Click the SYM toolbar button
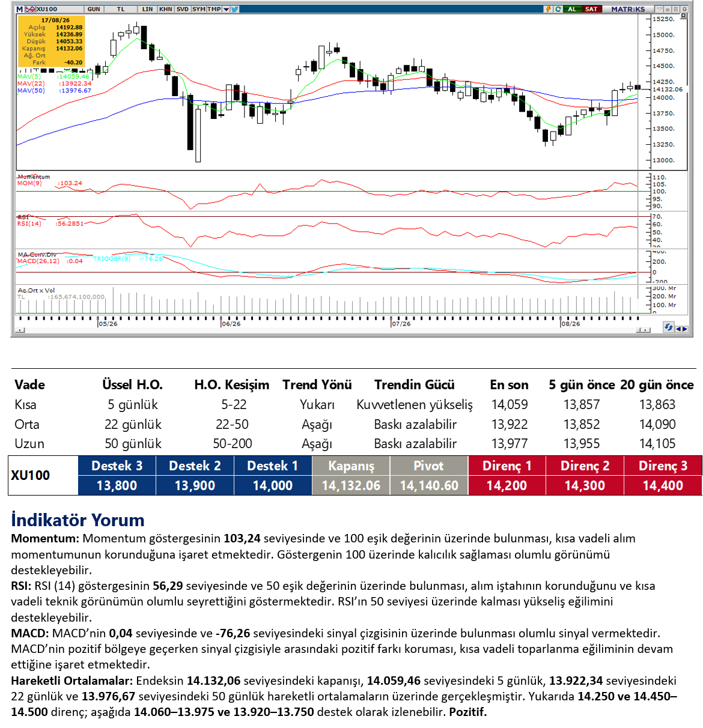 click(199, 9)
